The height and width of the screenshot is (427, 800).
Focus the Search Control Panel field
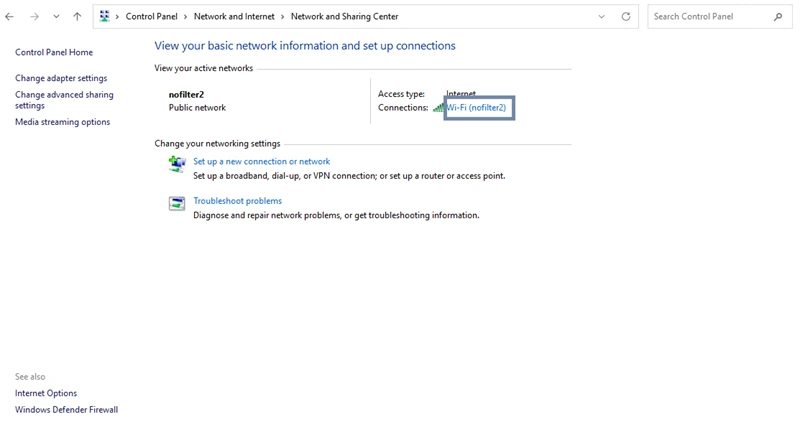pyautogui.click(x=710, y=17)
